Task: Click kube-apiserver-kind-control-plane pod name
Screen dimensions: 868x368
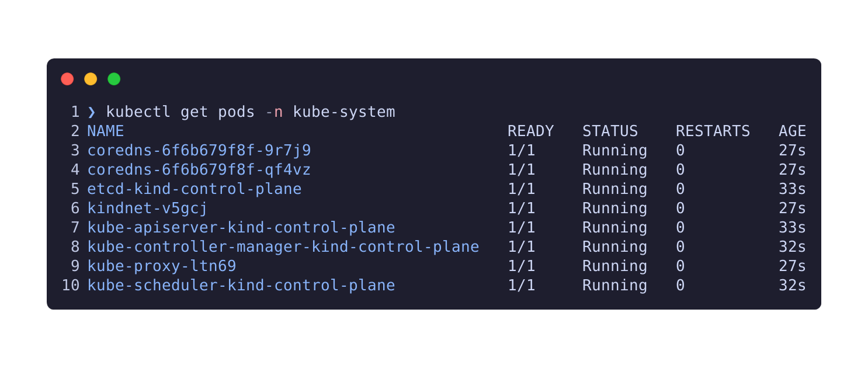Action: click(x=241, y=228)
